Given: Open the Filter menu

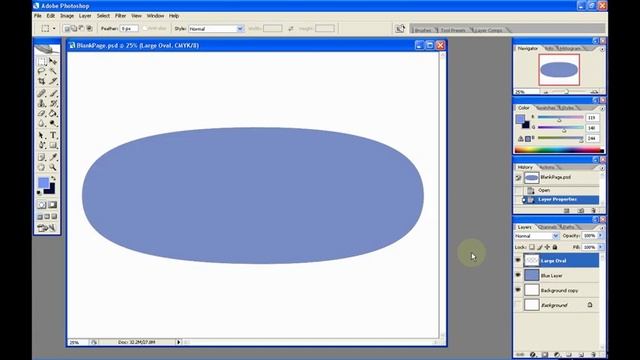Looking at the screenshot, I should (x=120, y=16).
